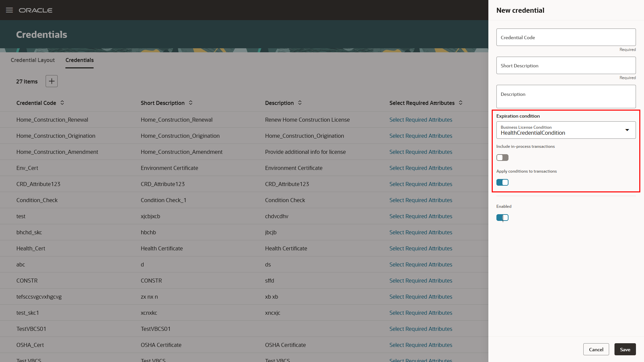Add a new credential with the plus icon
Viewport: 644px width, 362px height.
click(51, 81)
